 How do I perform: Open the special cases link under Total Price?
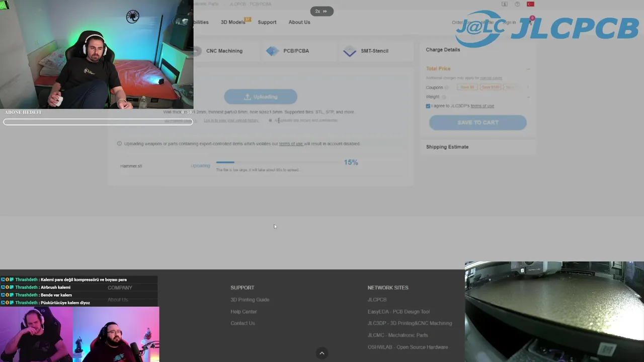click(x=491, y=78)
